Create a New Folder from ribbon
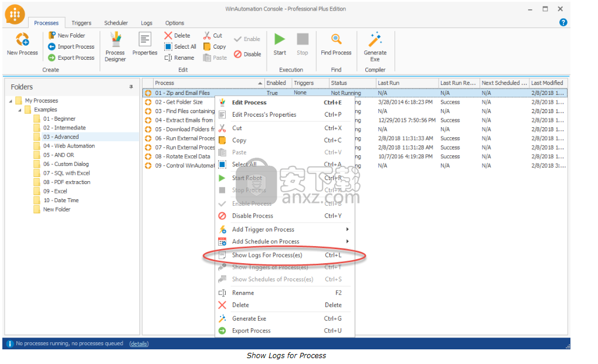Image resolution: width=598 pixels, height=364 pixels. 67,35
